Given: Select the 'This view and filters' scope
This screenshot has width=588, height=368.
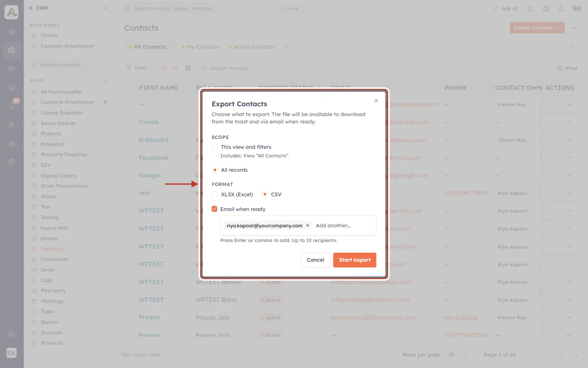Looking at the screenshot, I should 215,147.
